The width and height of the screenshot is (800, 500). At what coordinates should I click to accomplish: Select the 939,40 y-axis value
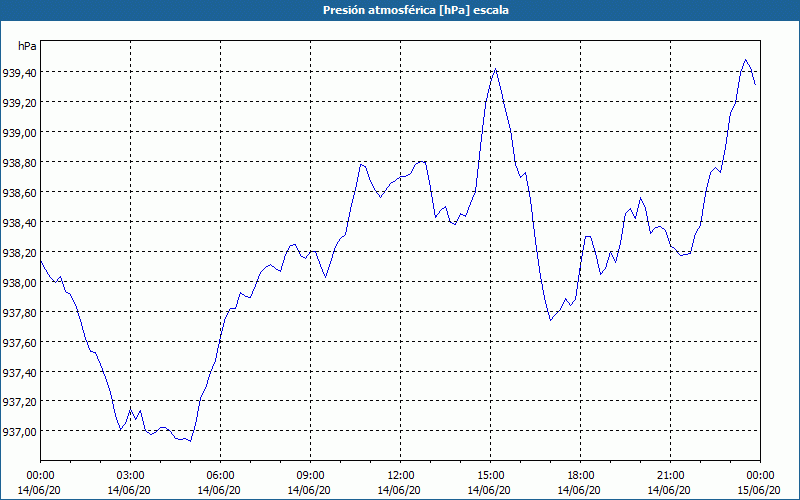(x=19, y=73)
